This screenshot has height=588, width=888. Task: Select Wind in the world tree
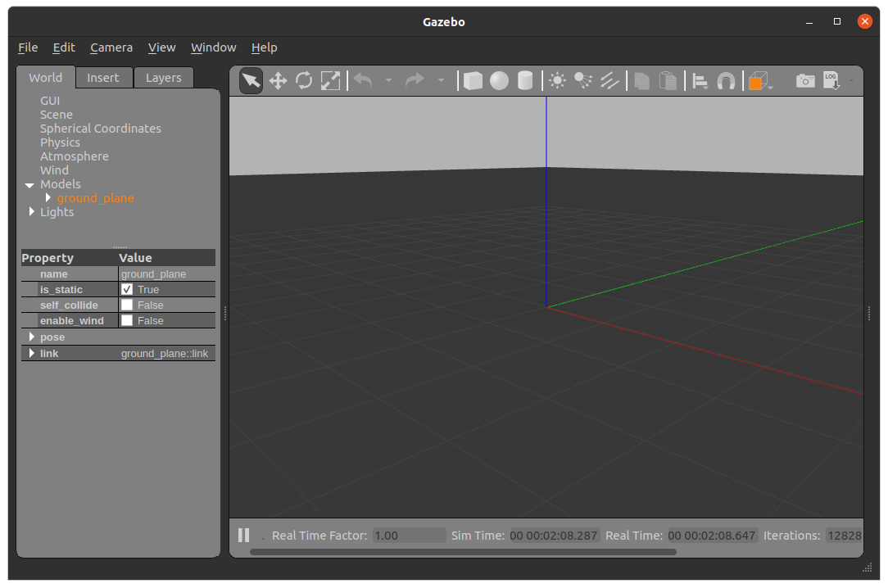pyautogui.click(x=54, y=170)
